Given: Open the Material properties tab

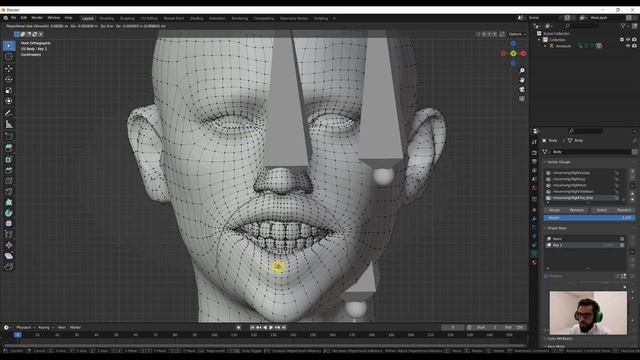Looking at the screenshot, I should coord(534,262).
